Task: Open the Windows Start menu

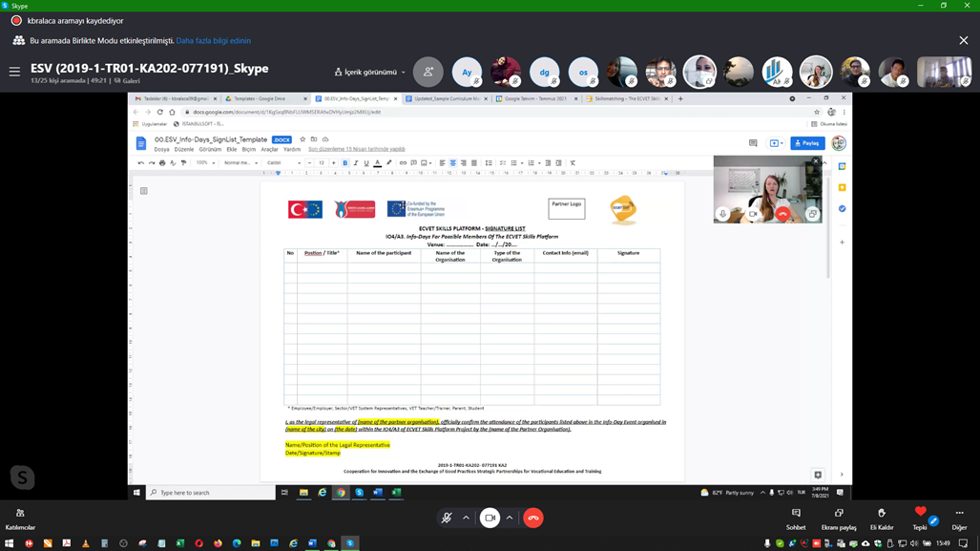Action: (x=9, y=543)
